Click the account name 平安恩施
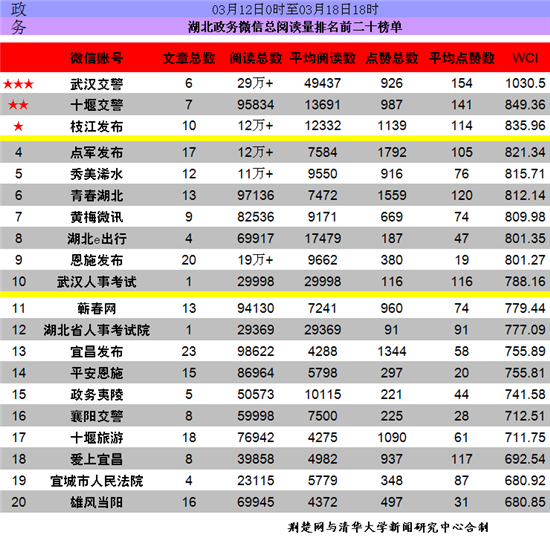The height and width of the screenshot is (540, 550). click(x=96, y=373)
